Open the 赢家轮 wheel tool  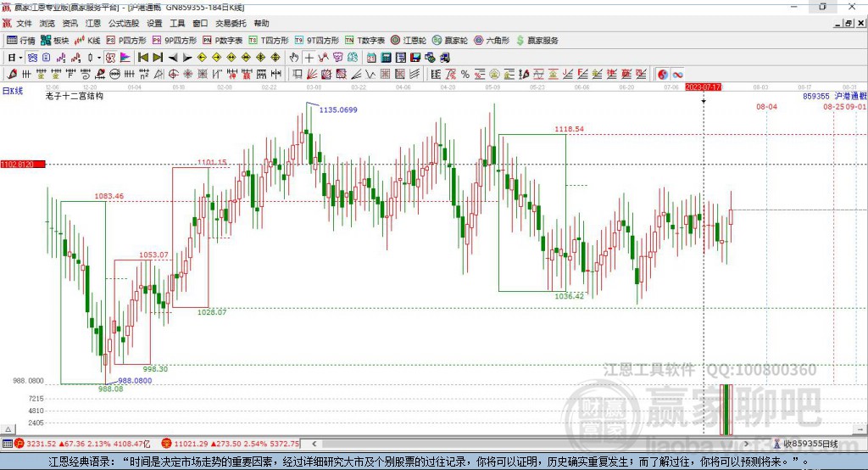pyautogui.click(x=450, y=41)
